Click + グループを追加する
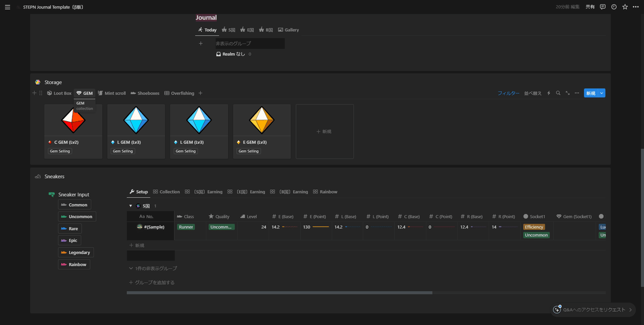644x325 pixels. 152,282
